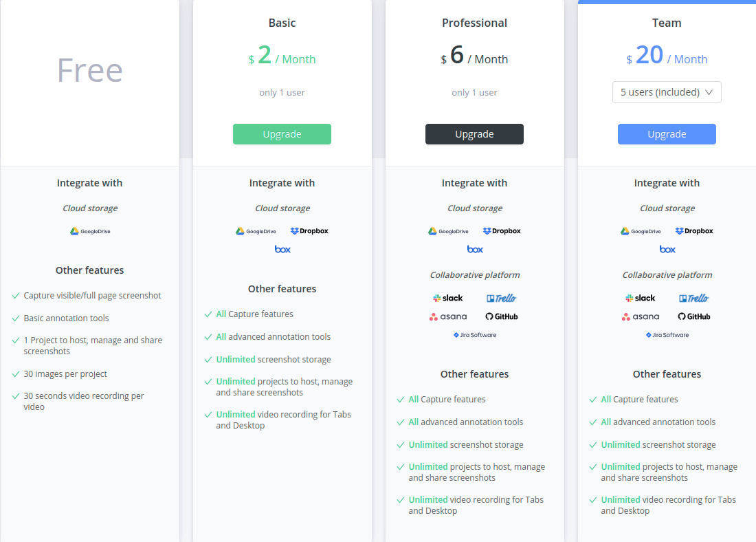Click the $20 per Month price text
The image size is (756, 542).
[667, 58]
